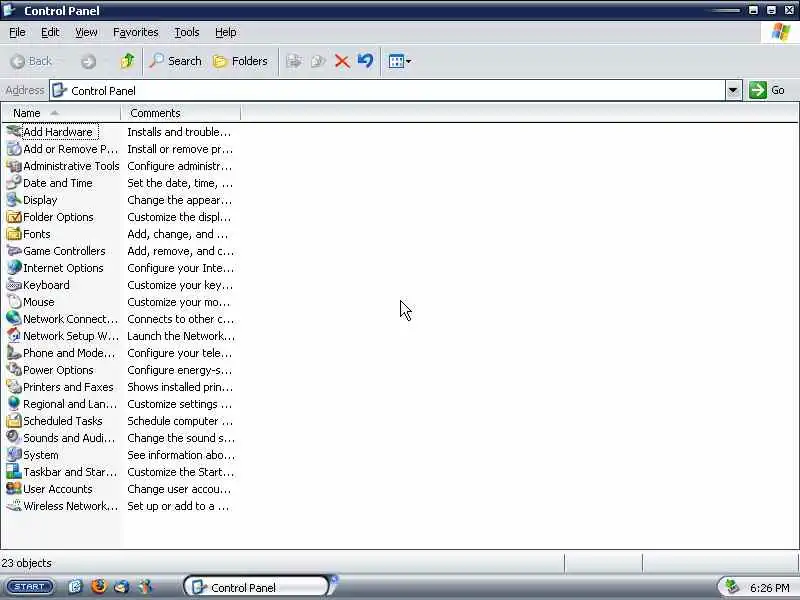Click the Display item icon
This screenshot has height=600, width=800.
click(14, 200)
